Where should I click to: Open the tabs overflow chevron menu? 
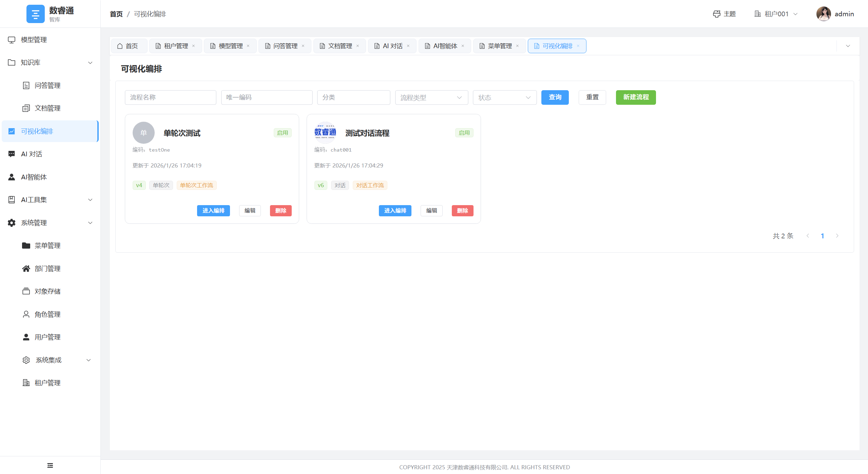coord(848,46)
